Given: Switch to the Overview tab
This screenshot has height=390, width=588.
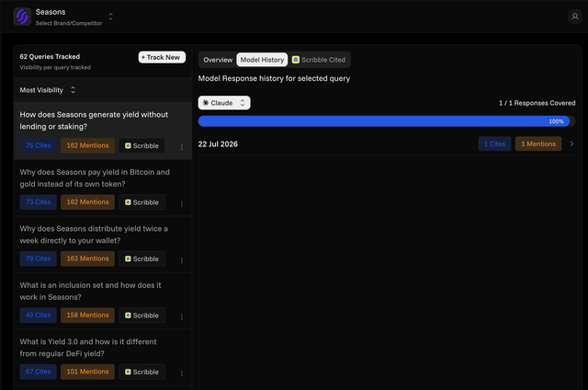Looking at the screenshot, I should tap(218, 60).
